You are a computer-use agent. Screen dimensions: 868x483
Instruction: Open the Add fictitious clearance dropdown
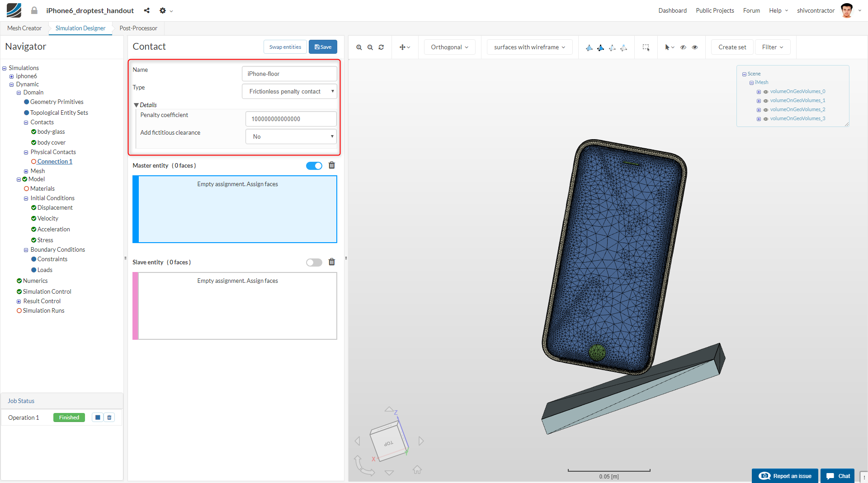(x=291, y=136)
